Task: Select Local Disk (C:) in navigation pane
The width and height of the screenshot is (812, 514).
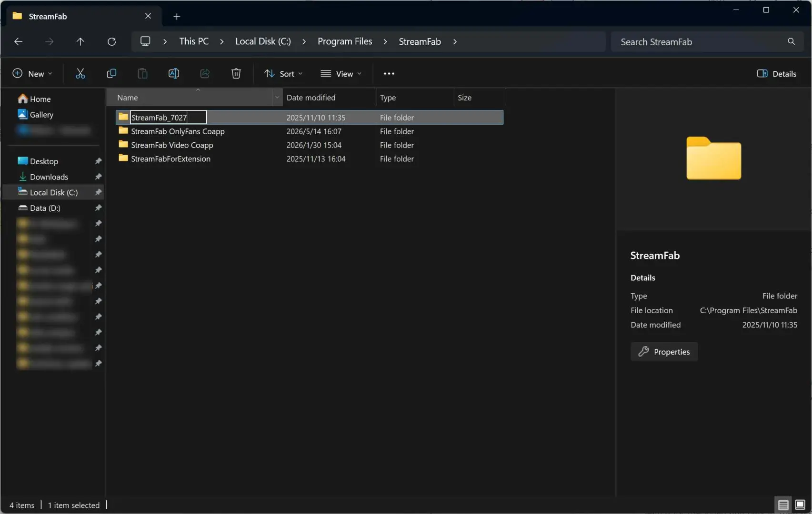Action: coord(53,192)
